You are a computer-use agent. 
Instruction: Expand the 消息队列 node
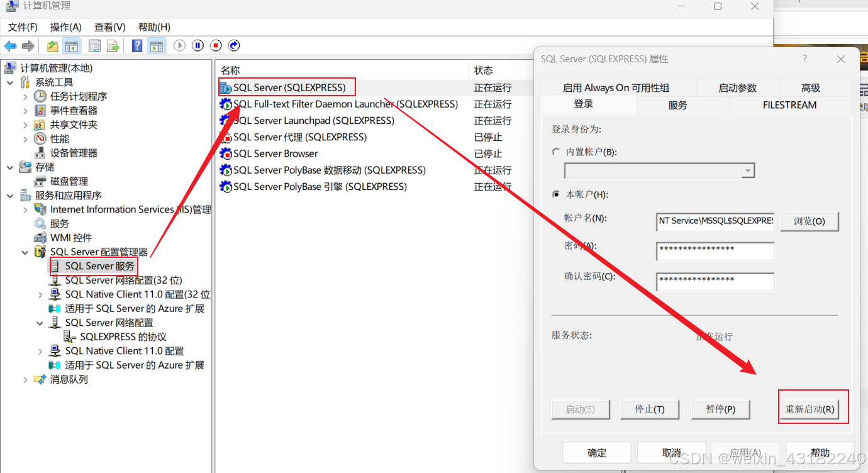coord(25,379)
